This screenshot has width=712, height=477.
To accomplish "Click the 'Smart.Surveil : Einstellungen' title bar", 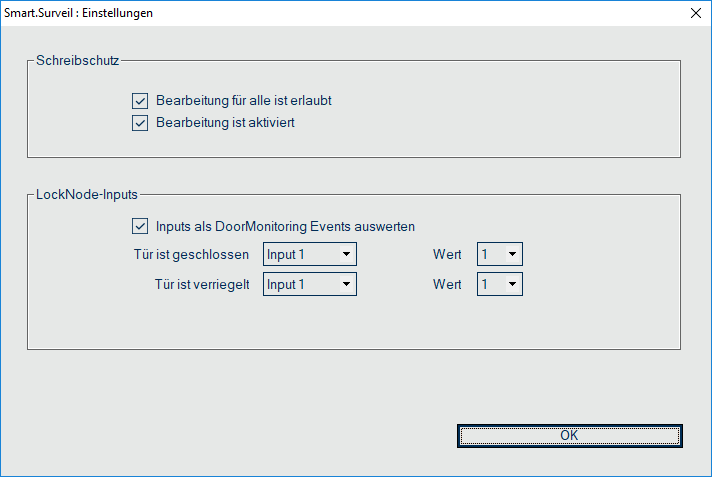I will (x=300, y=14).
